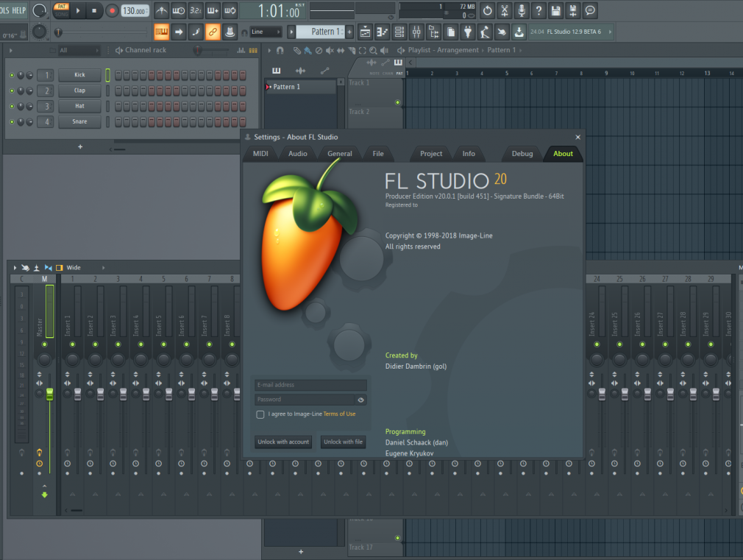Add a new channel with plus button
Viewport: 743px width, 560px height.
[x=80, y=147]
